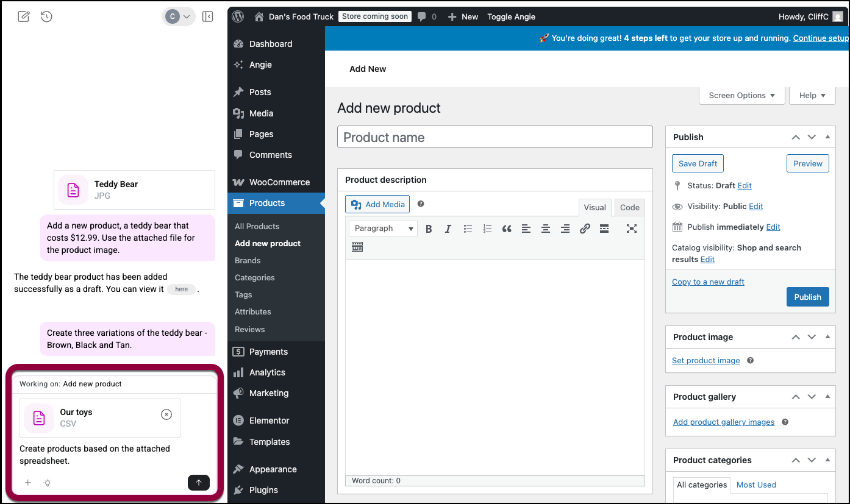Click the blue Publish button
This screenshot has width=850, height=504.
point(807,297)
